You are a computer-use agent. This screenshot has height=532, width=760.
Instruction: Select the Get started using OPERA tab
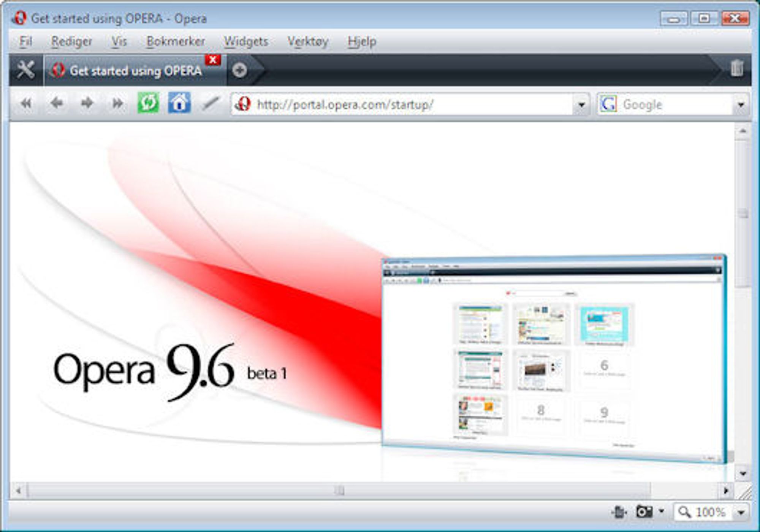point(135,71)
